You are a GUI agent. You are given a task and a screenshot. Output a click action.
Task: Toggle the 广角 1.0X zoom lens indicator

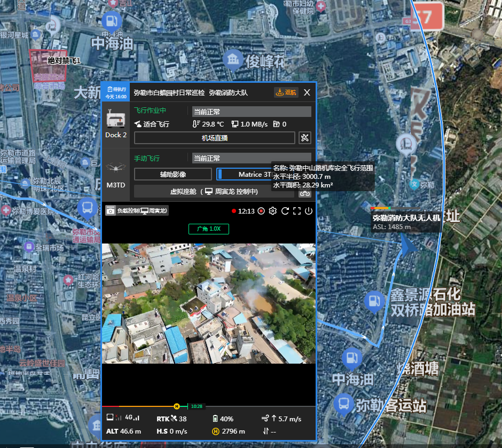(208, 229)
